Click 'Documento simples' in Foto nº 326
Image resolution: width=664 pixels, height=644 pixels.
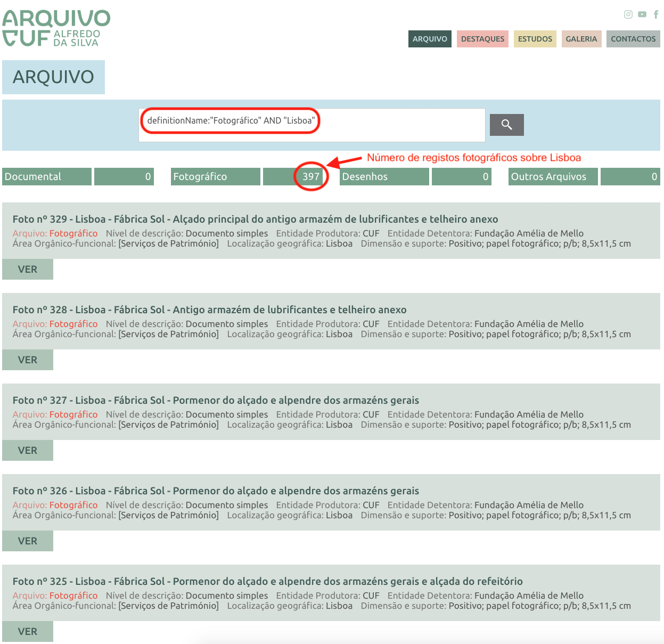227,505
